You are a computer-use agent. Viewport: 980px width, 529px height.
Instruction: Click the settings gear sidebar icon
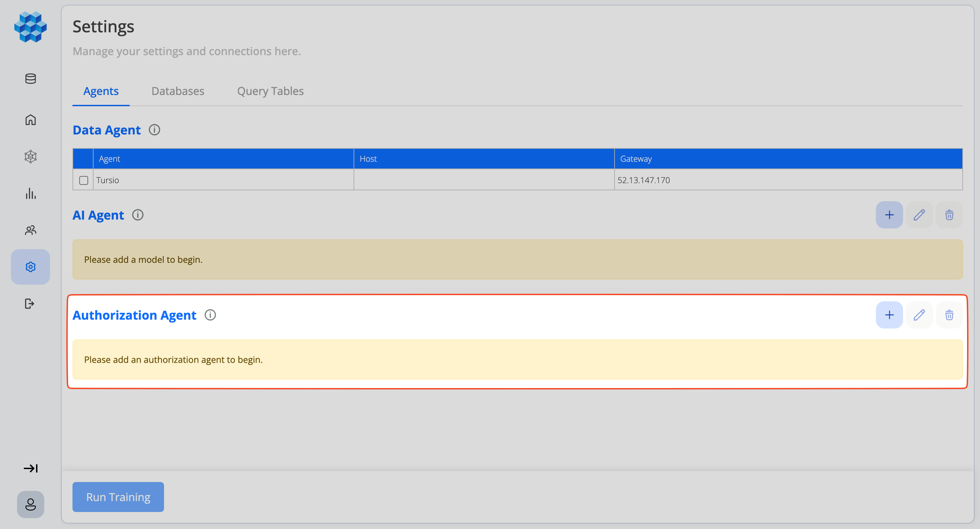click(x=30, y=267)
